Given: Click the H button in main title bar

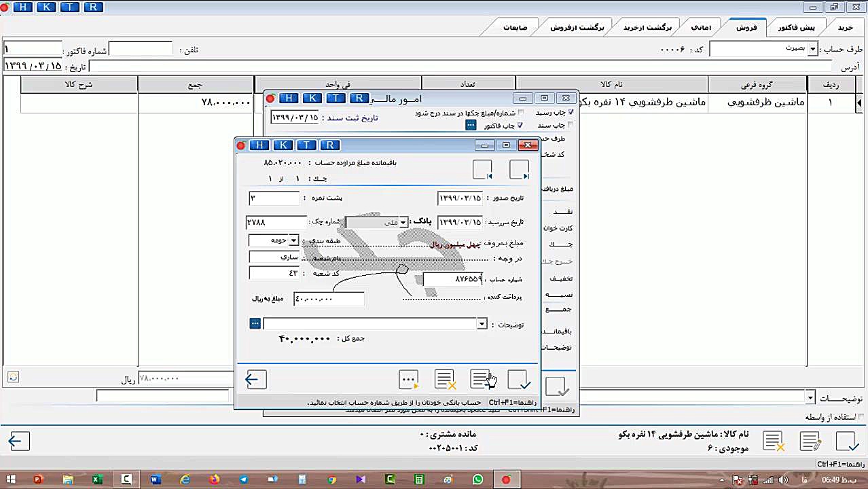Looking at the screenshot, I should (23, 7).
